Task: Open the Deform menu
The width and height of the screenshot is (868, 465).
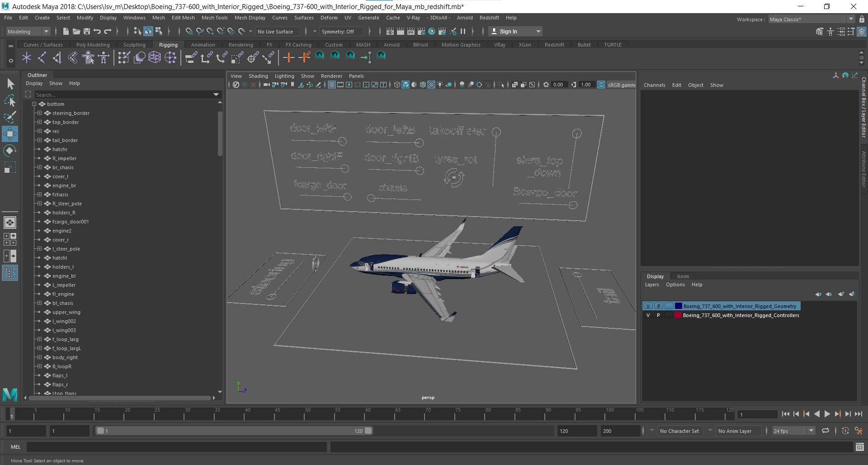Action: point(329,18)
